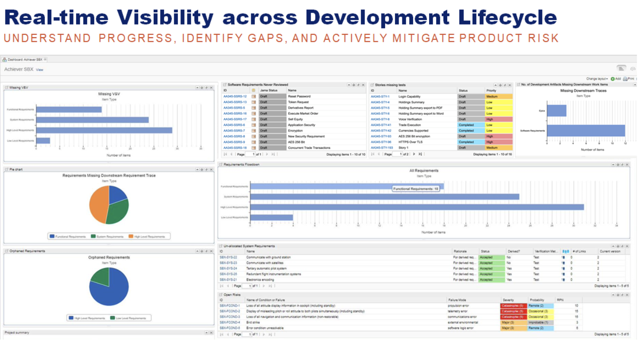Image resolution: width=644 pixels, height=355 pixels.
Task: Collapse the Requirements Flowdown widget
Action: point(612,165)
